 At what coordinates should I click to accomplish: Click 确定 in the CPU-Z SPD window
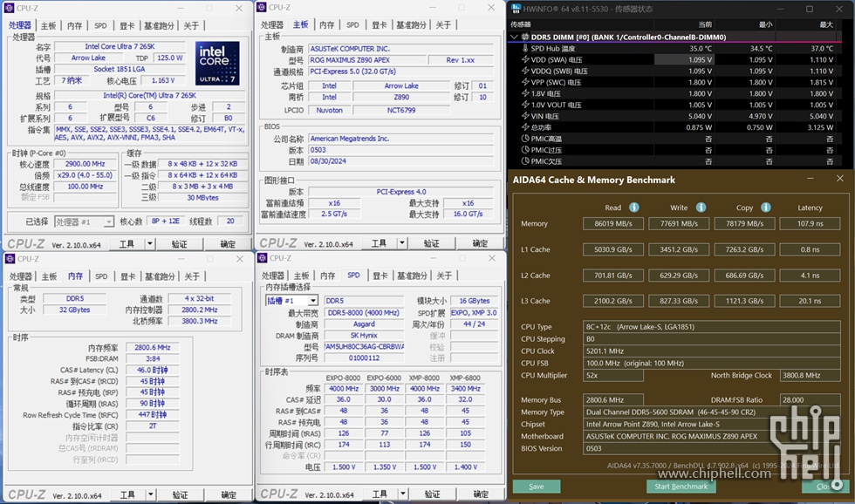point(481,494)
